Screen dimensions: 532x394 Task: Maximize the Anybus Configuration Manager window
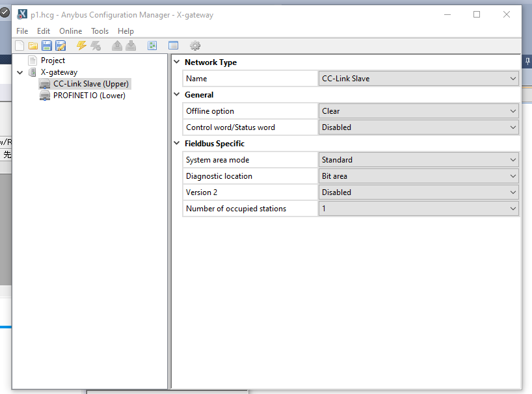pyautogui.click(x=477, y=14)
